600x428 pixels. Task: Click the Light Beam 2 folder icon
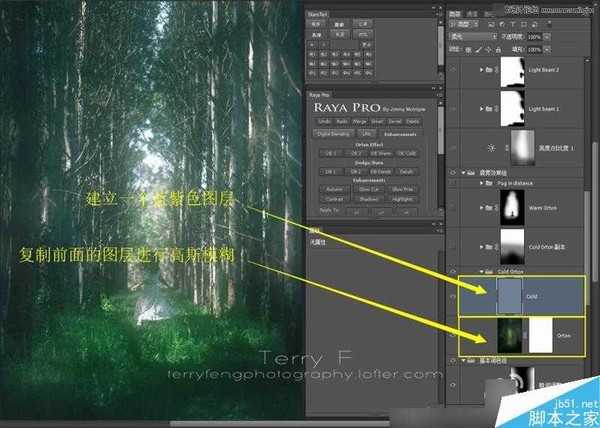click(x=489, y=70)
